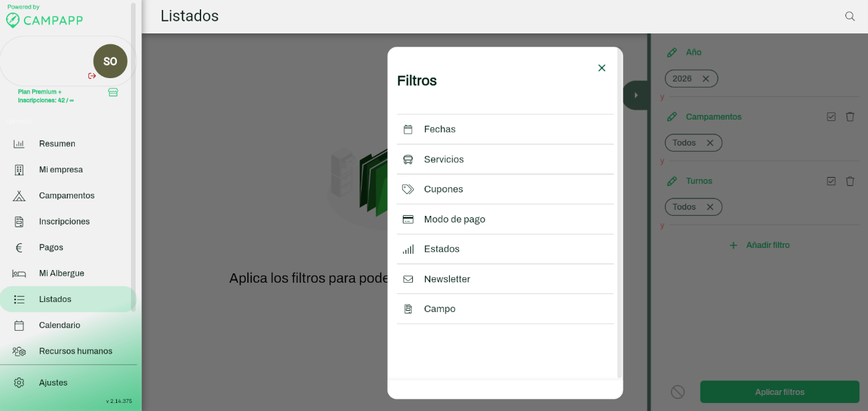The width and height of the screenshot is (868, 411).
Task: Click the store icon beside Plan Premium
Action: point(113,92)
